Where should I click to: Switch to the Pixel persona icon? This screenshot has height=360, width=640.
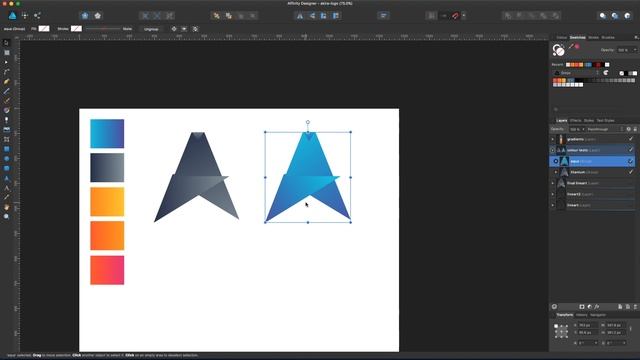(25, 16)
